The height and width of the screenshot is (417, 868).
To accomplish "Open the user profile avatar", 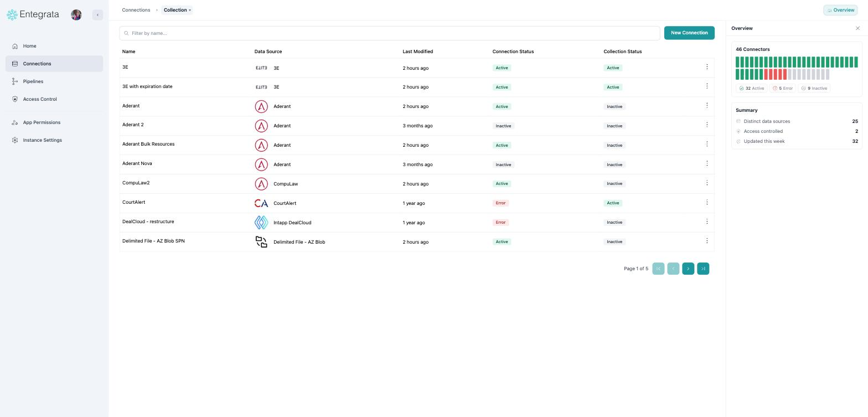I will (76, 15).
